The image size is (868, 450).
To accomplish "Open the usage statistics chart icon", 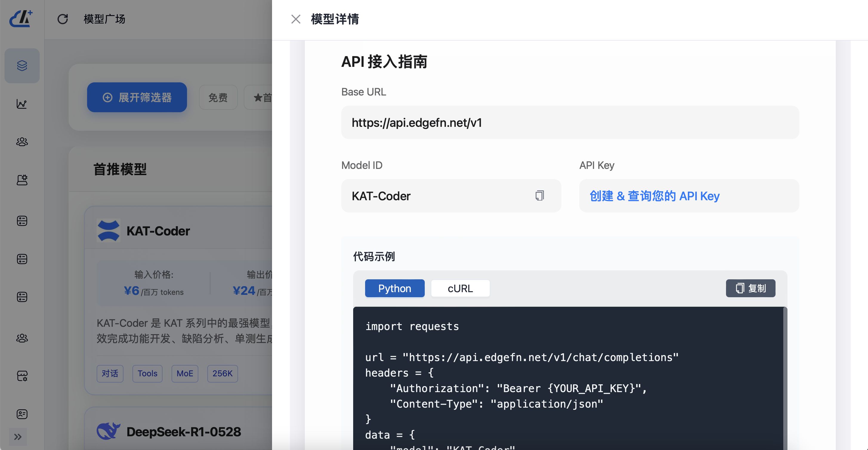I will tap(22, 104).
